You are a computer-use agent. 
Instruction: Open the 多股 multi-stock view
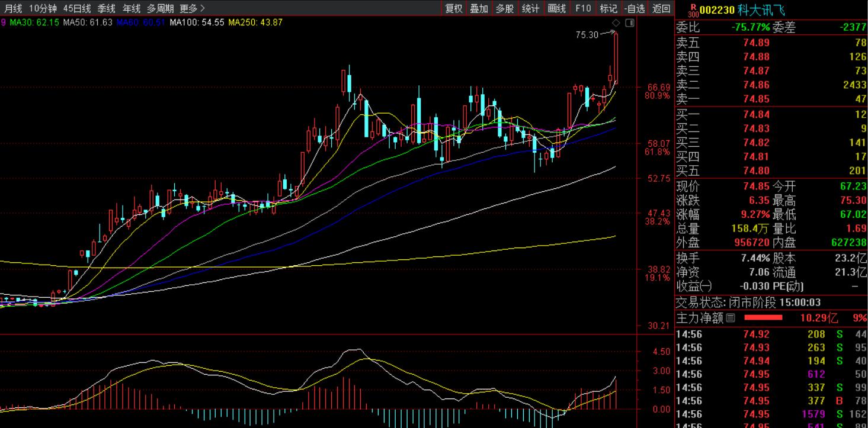pos(505,8)
